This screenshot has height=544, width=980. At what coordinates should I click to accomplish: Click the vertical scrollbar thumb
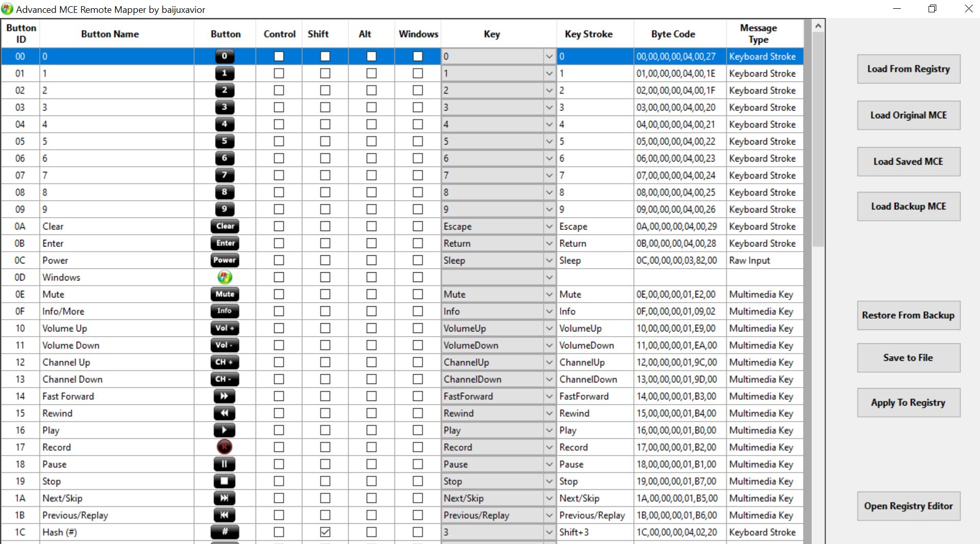818,139
